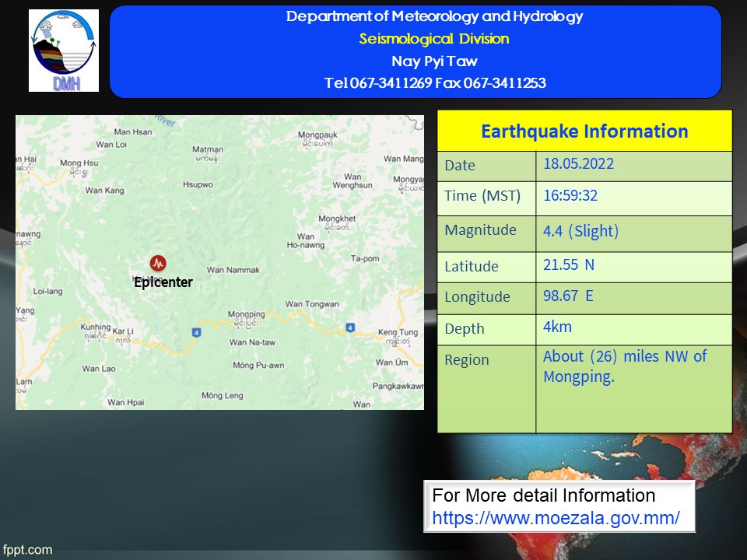
Task: Click latitude value 21.55 N
Action: (x=569, y=264)
